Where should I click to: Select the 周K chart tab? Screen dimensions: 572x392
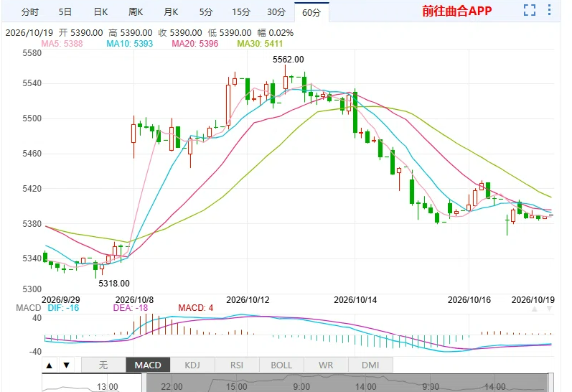point(136,12)
